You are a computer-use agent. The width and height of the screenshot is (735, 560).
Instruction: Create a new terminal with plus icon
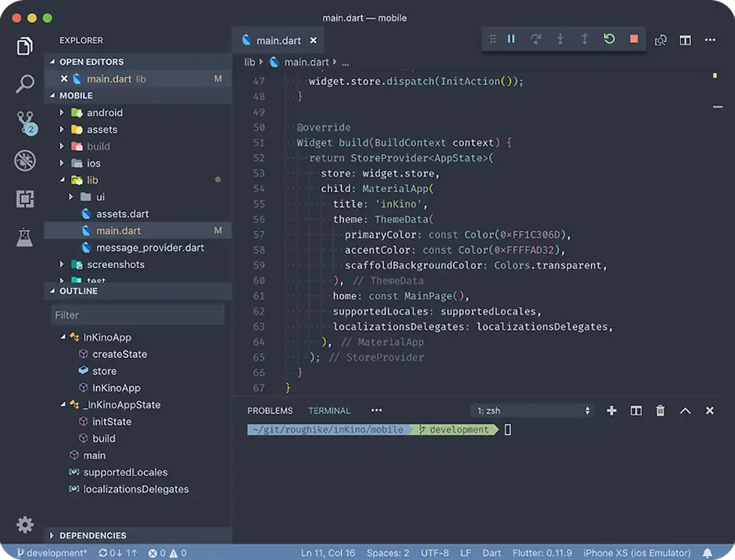[x=611, y=411]
